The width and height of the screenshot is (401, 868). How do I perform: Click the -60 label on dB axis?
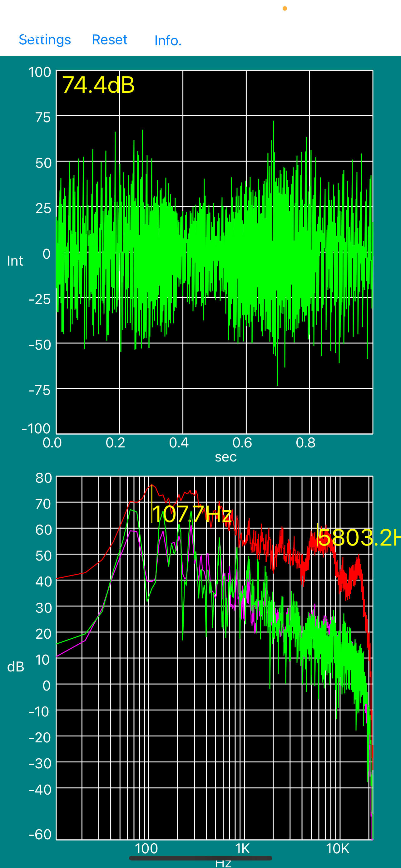[x=40, y=834]
